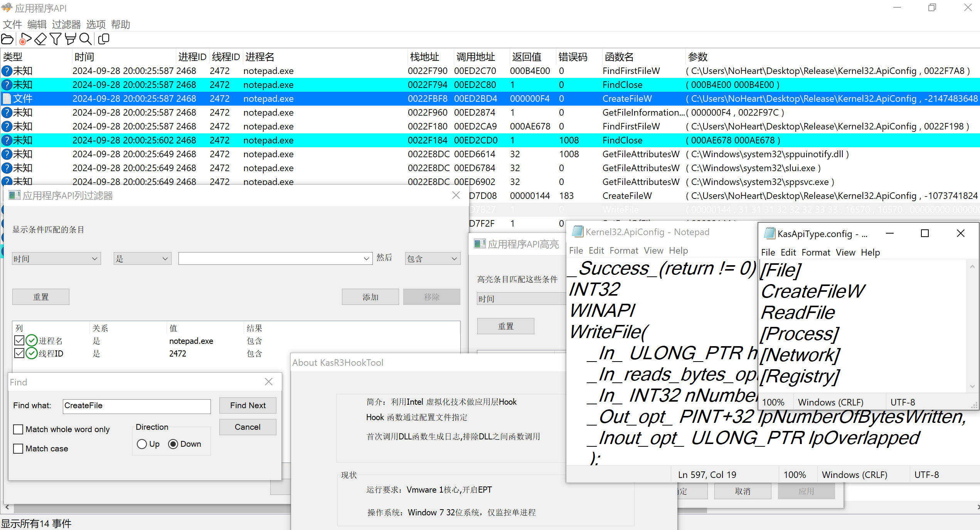This screenshot has width=980, height=530.
Task: Enable Match whole word only
Action: tap(18, 429)
